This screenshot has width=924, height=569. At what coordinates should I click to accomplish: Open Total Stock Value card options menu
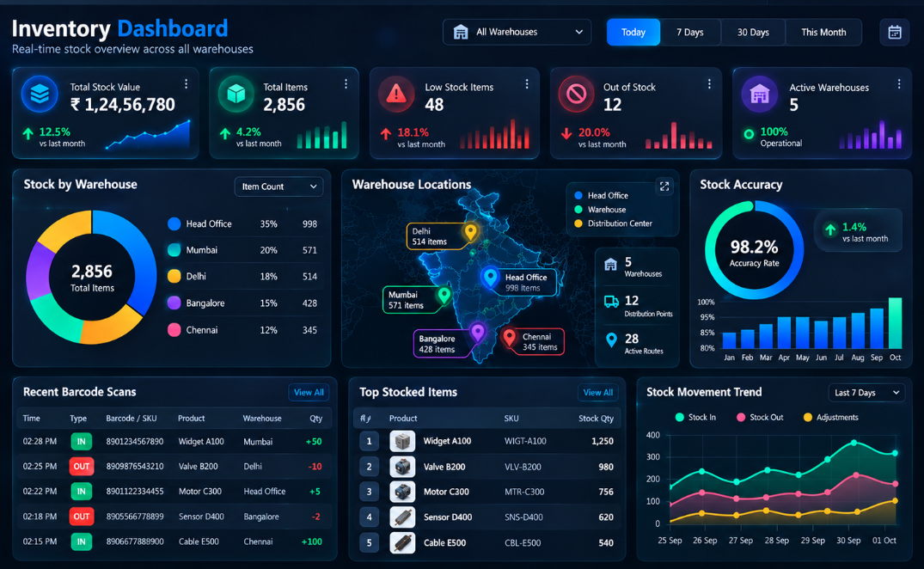point(187,84)
